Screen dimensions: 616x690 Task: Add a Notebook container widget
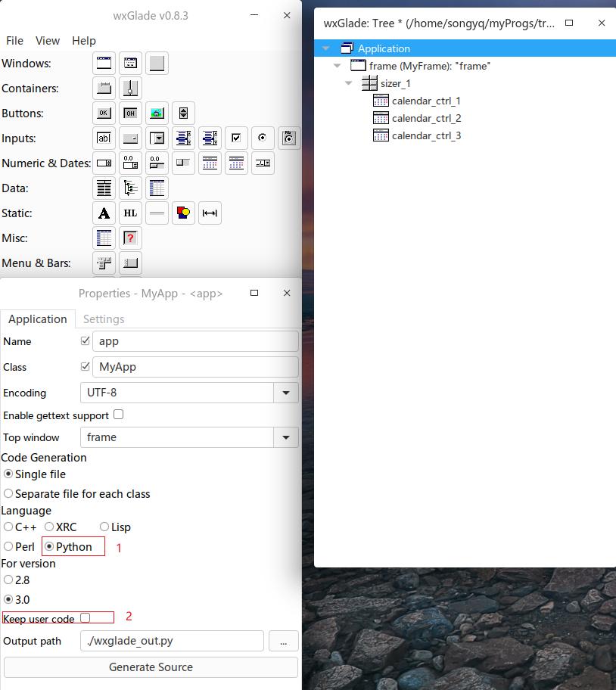click(x=104, y=88)
